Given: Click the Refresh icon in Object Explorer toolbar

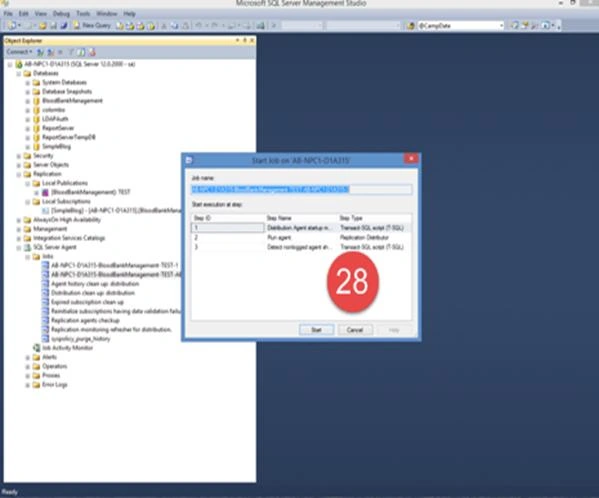Looking at the screenshot, I should point(81,52).
